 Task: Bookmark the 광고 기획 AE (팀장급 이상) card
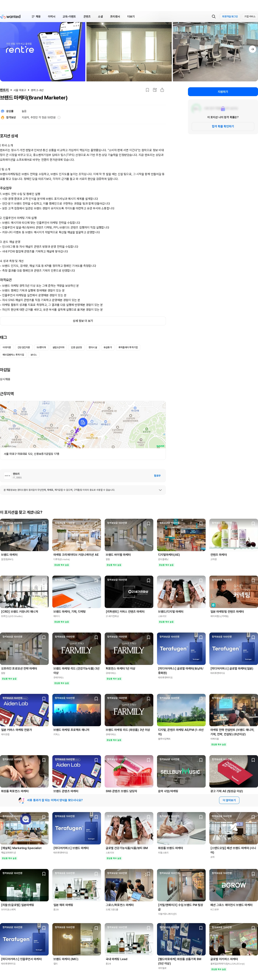pyautogui.click(x=253, y=760)
